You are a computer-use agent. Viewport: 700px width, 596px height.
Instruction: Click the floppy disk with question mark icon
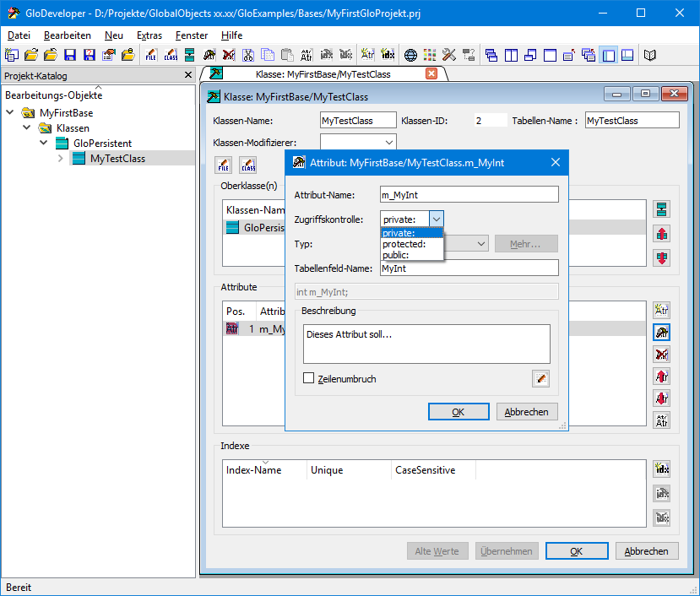[x=90, y=55]
